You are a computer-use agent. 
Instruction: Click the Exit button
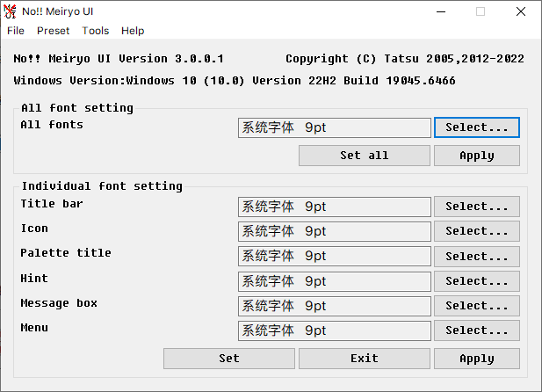pyautogui.click(x=365, y=359)
